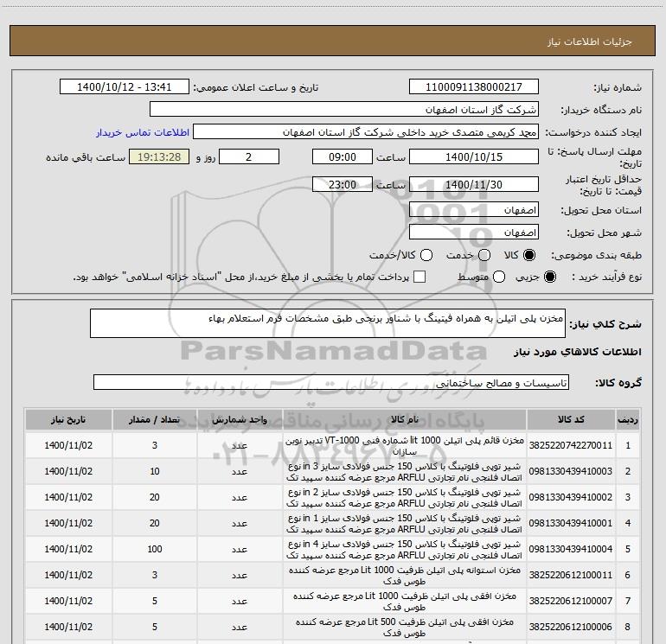Select the متوسط purchase type radio
Screen dimensions: 666x644
coord(499,277)
